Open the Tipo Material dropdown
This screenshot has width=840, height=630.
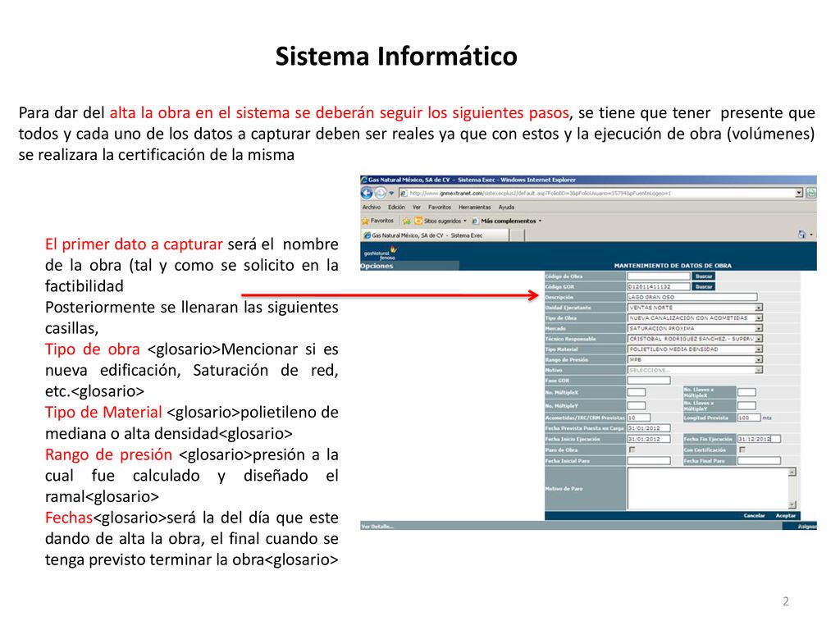(695, 349)
